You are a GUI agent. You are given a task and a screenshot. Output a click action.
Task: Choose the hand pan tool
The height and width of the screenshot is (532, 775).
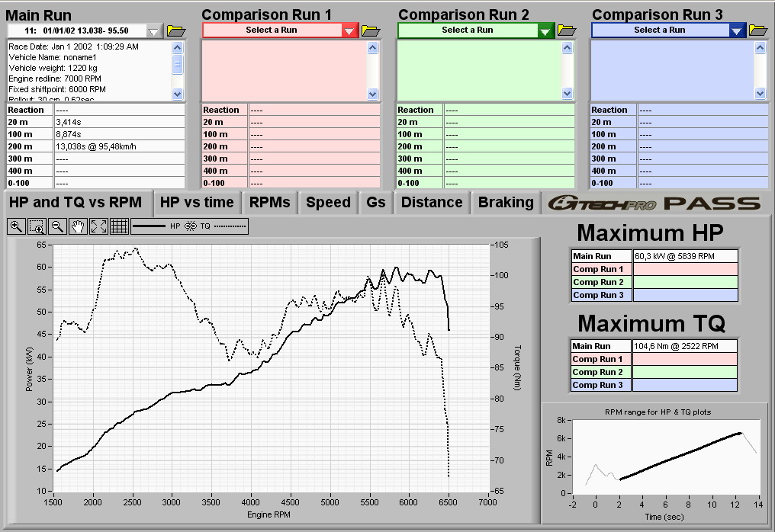pyautogui.click(x=78, y=226)
